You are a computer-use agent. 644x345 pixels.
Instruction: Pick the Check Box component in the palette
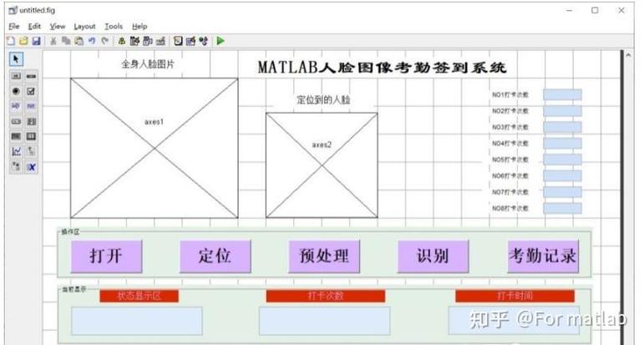click(x=31, y=91)
